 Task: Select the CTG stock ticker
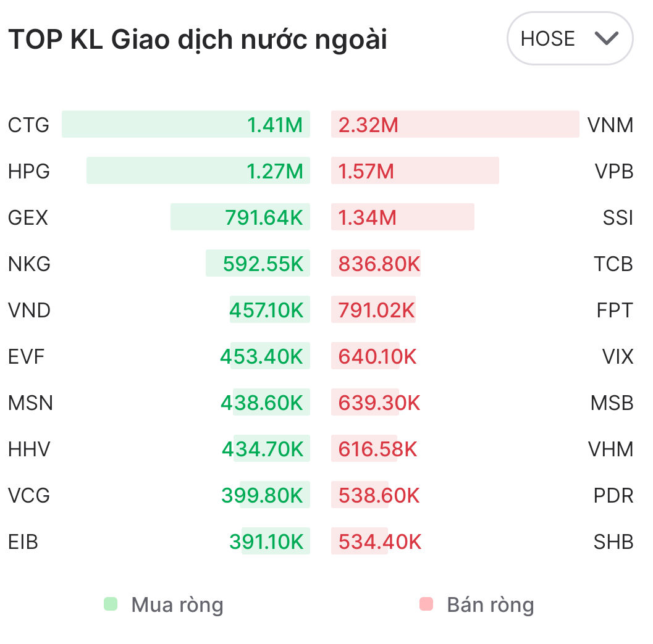(28, 125)
